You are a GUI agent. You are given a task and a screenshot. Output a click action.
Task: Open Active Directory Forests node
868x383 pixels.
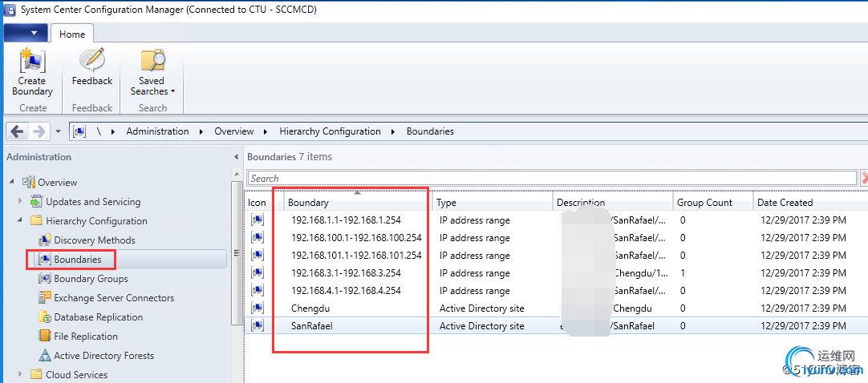(x=104, y=356)
